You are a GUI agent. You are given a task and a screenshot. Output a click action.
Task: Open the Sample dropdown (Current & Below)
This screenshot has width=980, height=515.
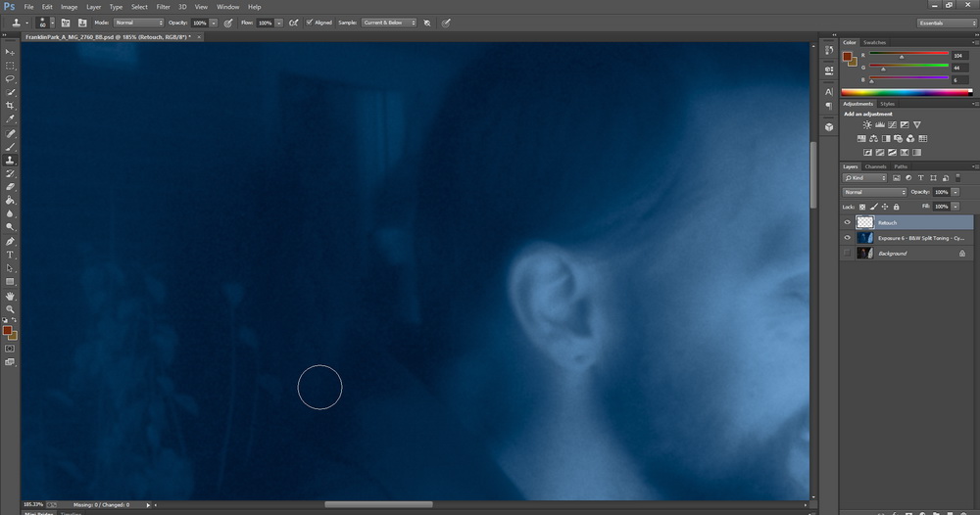coord(389,22)
